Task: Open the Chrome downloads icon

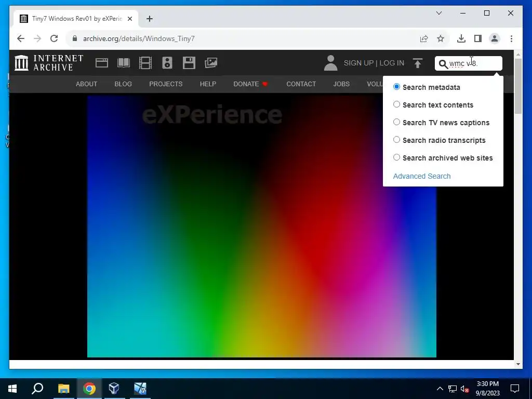Action: click(x=461, y=38)
